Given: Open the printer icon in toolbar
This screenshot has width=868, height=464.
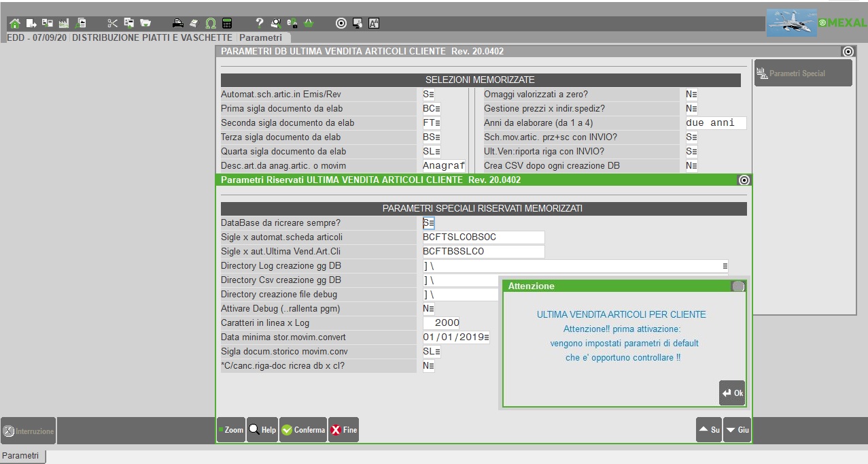Looking at the screenshot, I should click(x=178, y=23).
